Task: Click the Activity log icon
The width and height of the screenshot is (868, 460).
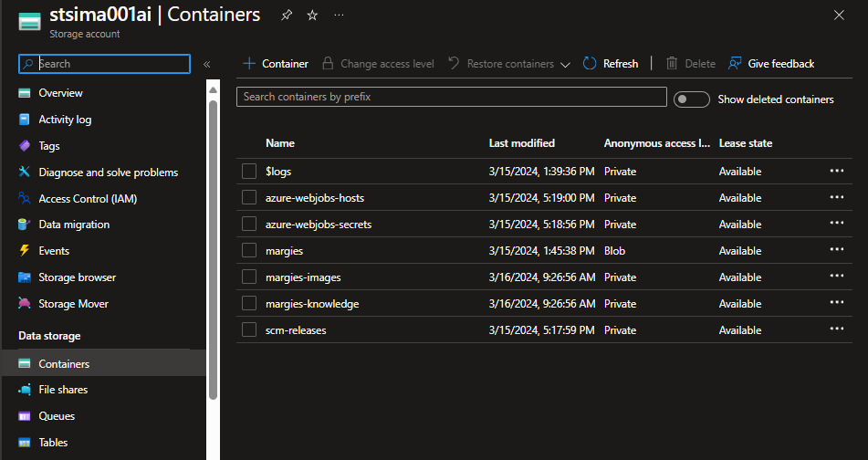Action: pos(25,120)
